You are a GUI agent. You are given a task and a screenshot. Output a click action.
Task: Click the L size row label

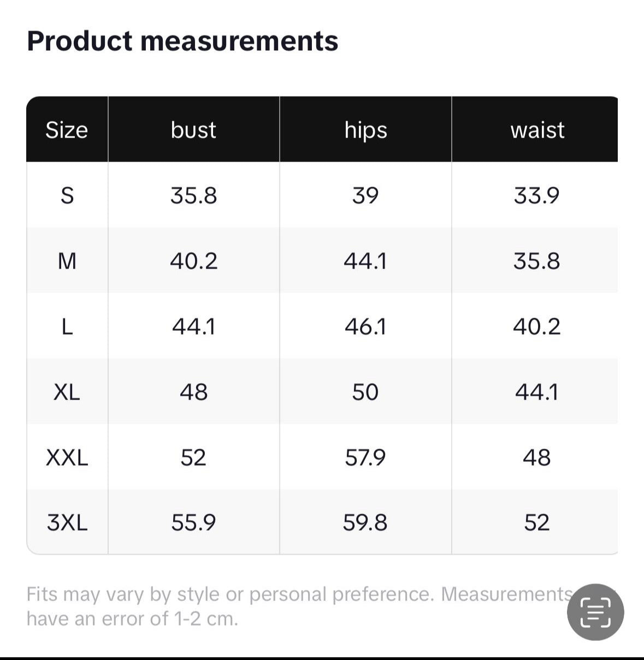tap(67, 326)
